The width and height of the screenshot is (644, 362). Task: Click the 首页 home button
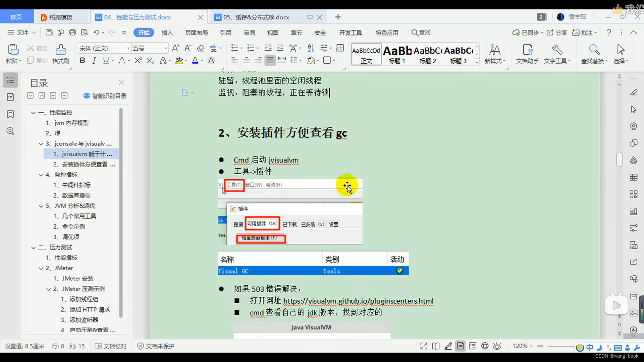pyautogui.click(x=16, y=17)
